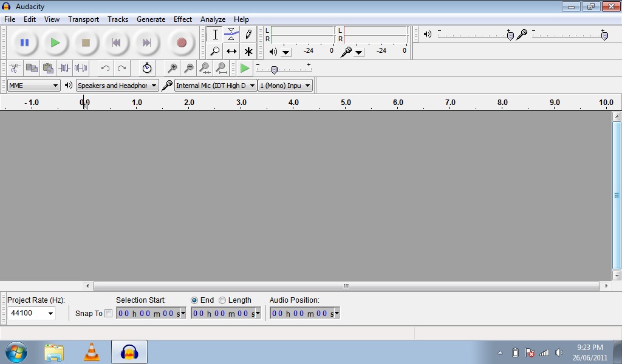
Task: Click the red Record button
Action: [181, 42]
